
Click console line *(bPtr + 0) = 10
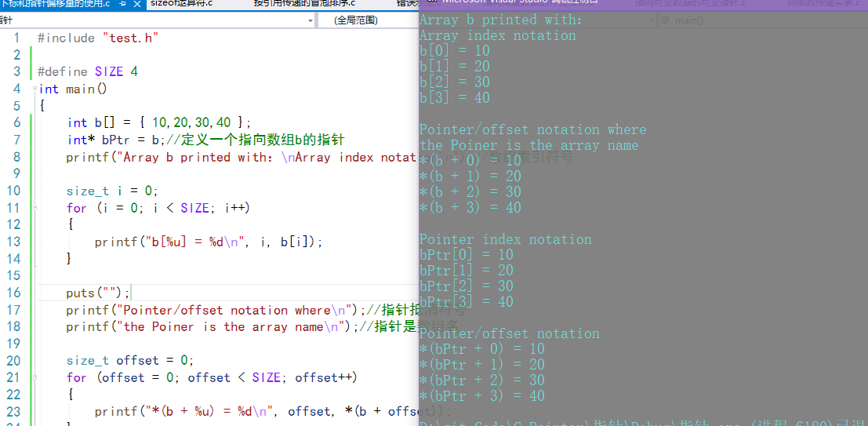pos(481,349)
